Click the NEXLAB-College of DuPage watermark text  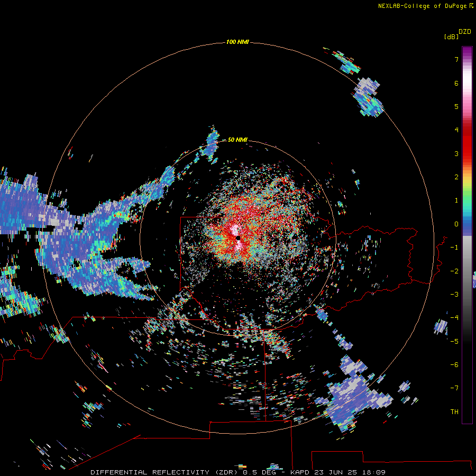point(422,6)
